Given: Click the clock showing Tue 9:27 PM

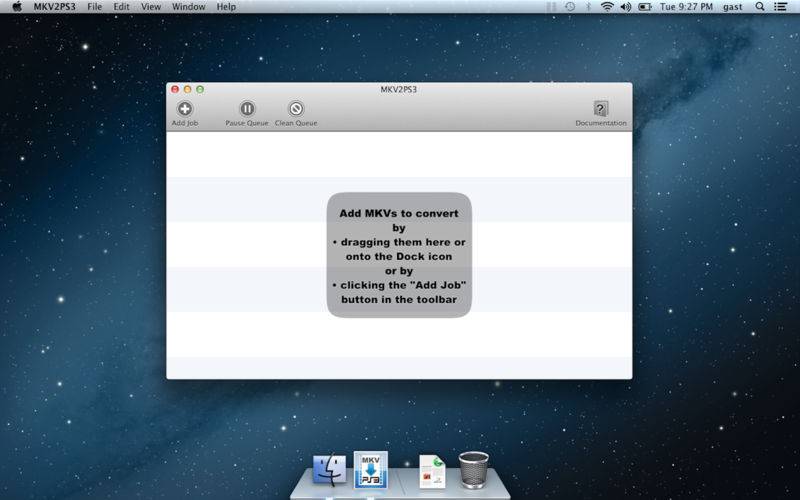Looking at the screenshot, I should click(x=686, y=7).
